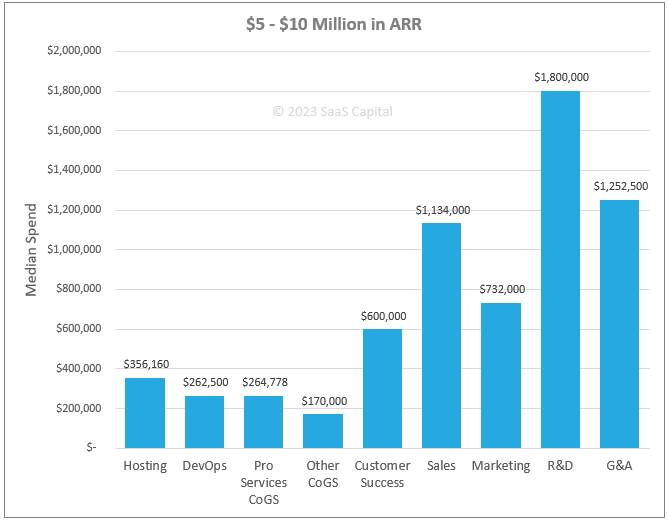Click the "$1,800,000" data label above R&D
This screenshot has width=668, height=521.
click(x=561, y=77)
